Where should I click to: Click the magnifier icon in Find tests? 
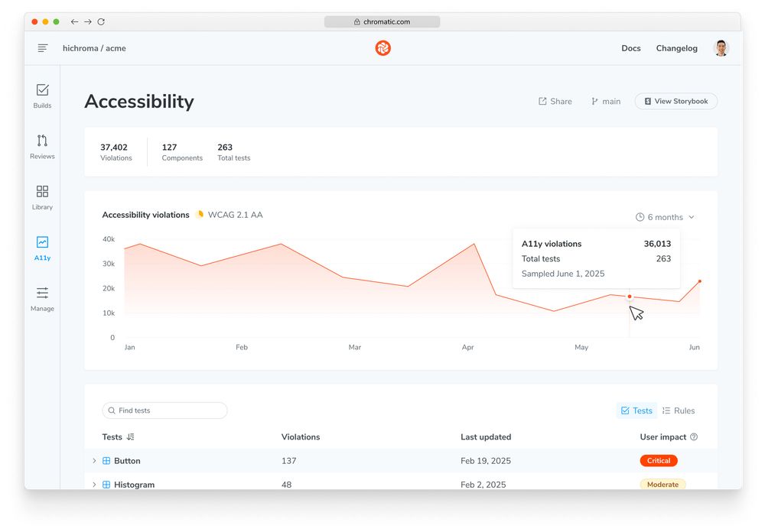click(112, 410)
